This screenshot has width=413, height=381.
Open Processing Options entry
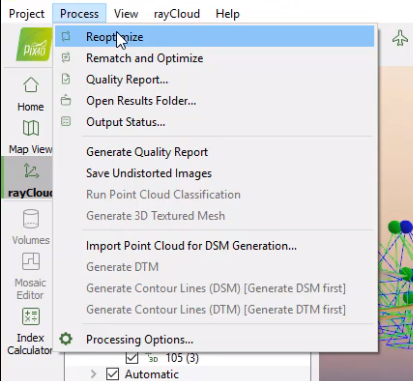coord(215,340)
